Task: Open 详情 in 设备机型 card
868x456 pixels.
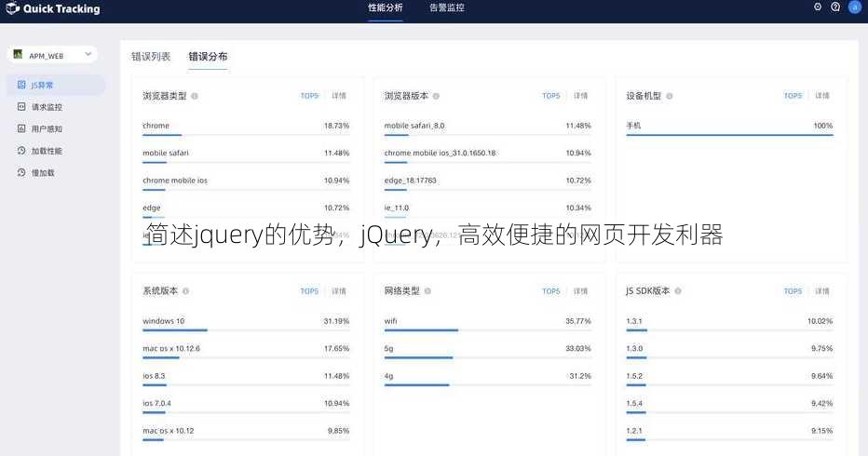Action: point(822,96)
